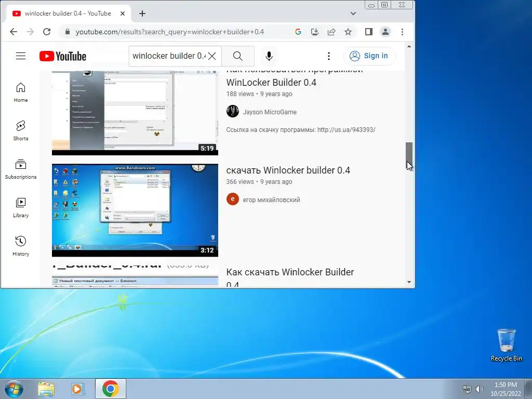Share this page icon in address bar
This screenshot has height=399, width=532.
(x=331, y=32)
